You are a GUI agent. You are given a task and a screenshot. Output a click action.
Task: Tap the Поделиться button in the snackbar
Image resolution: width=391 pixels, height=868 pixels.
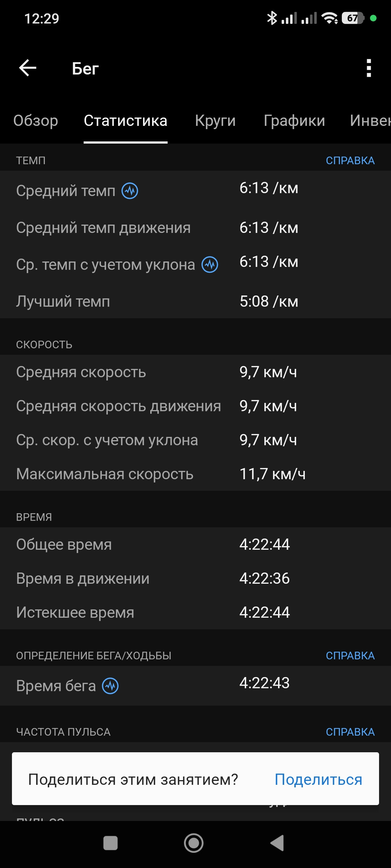[319, 779]
